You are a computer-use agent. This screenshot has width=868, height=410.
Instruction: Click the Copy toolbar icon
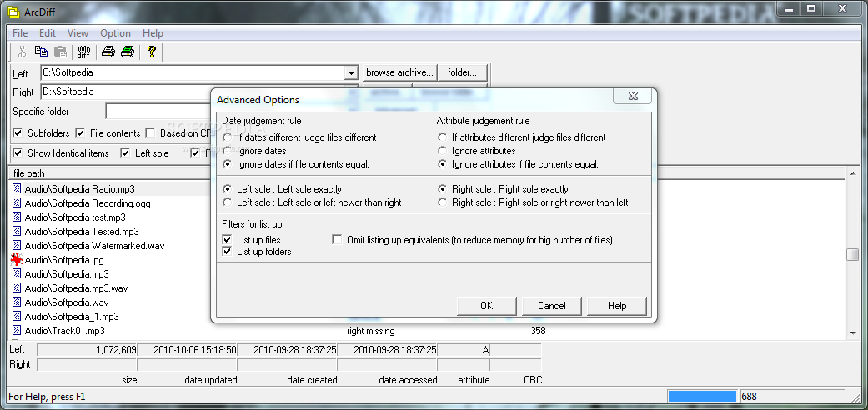(x=41, y=52)
